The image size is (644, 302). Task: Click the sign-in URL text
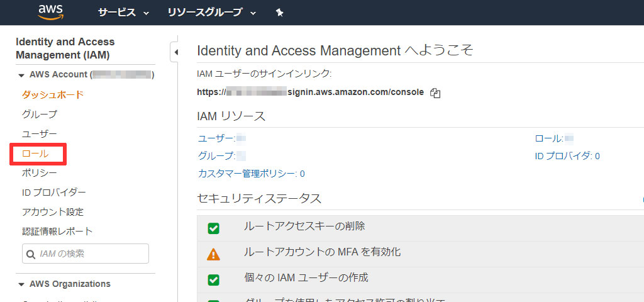click(311, 92)
